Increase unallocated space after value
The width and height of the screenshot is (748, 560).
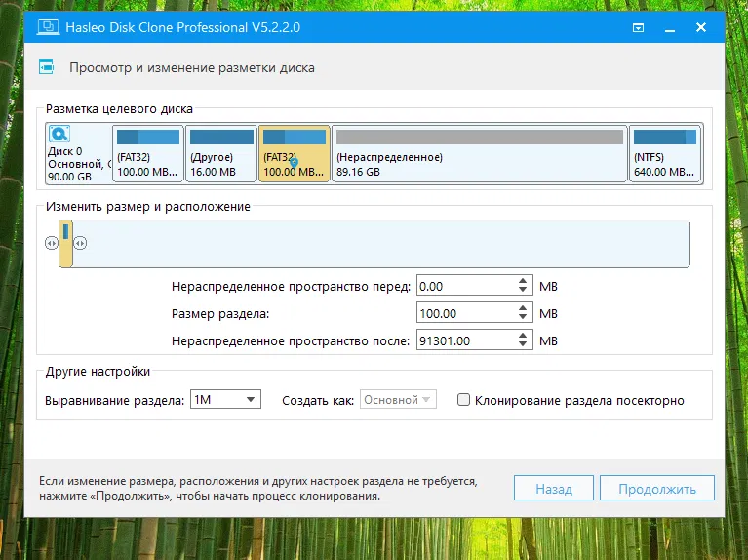coord(523,336)
